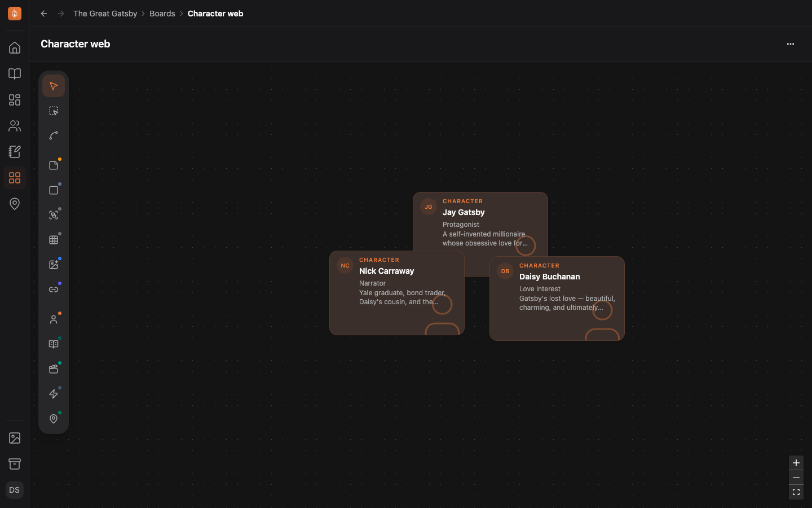This screenshot has height=508, width=812.
Task: Open the flame app logo
Action: 15,14
